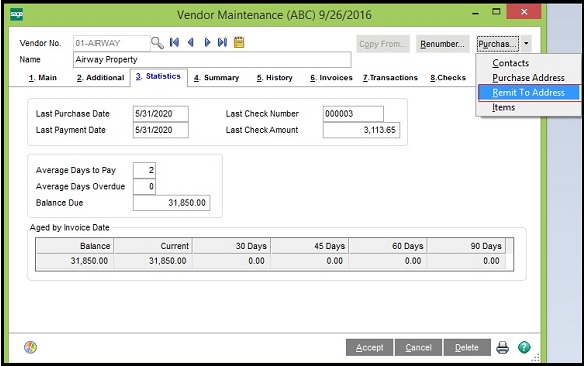The width and height of the screenshot is (584, 366).
Task: Open help with green question mark icon
Action: [524, 347]
